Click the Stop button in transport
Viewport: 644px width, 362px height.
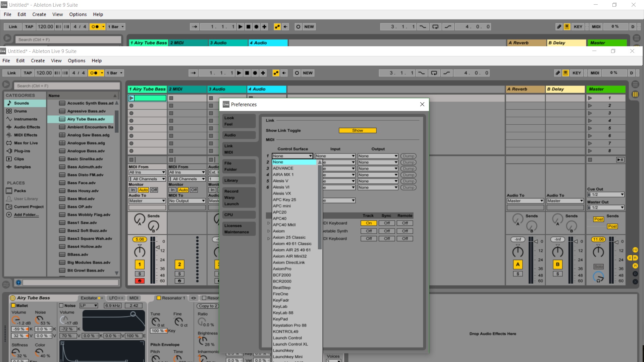[x=247, y=73]
